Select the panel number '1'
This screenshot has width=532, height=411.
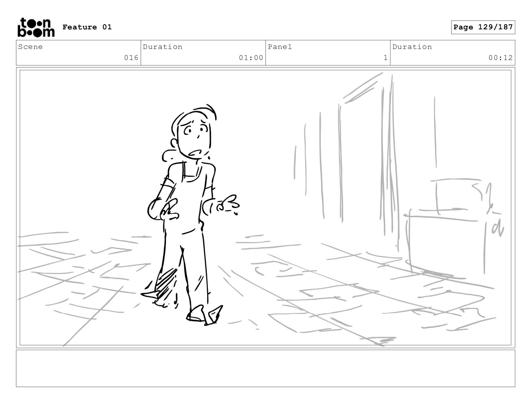pyautogui.click(x=385, y=58)
